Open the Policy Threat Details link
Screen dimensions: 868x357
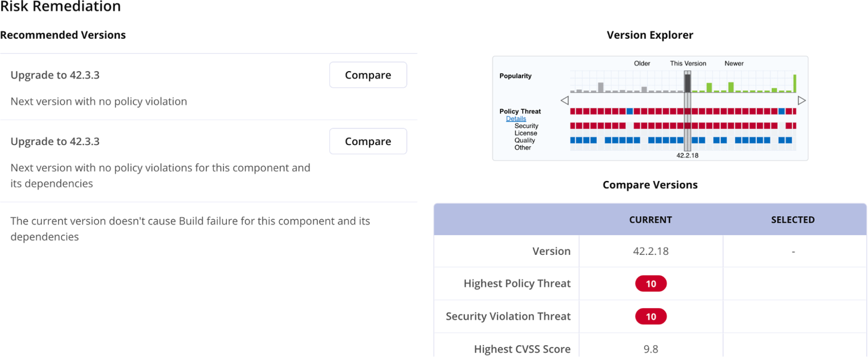coord(516,119)
